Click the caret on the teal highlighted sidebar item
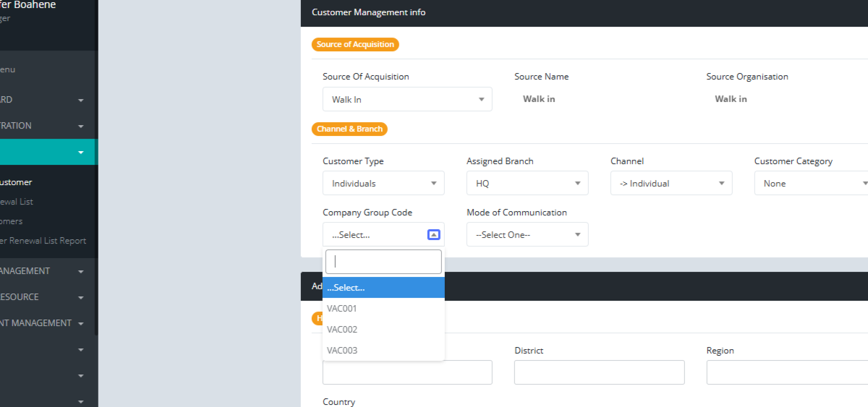Viewport: 868px width, 407px height. coord(81,153)
